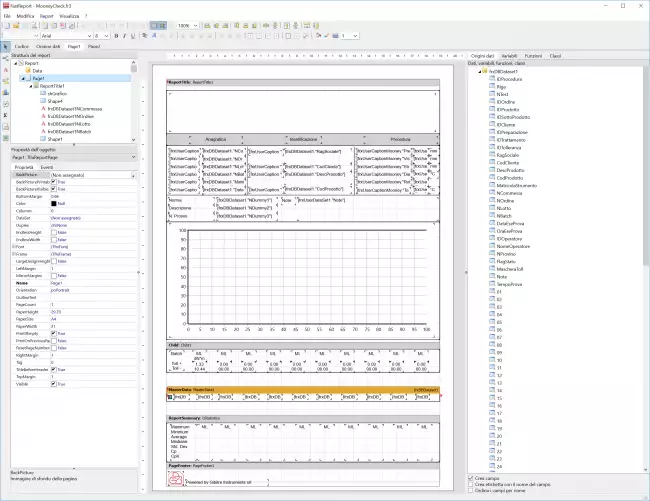This screenshot has height=501, width=650.
Task: Click the Open report folder icon
Action: tap(15, 25)
